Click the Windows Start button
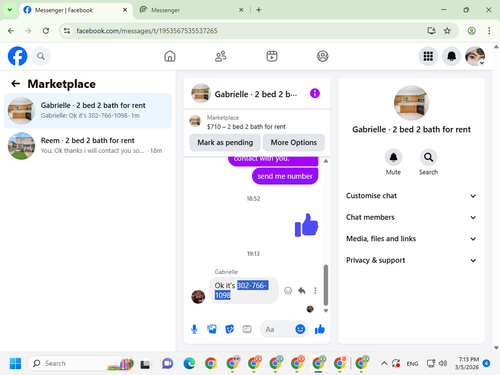The image size is (500, 375). coord(15,363)
